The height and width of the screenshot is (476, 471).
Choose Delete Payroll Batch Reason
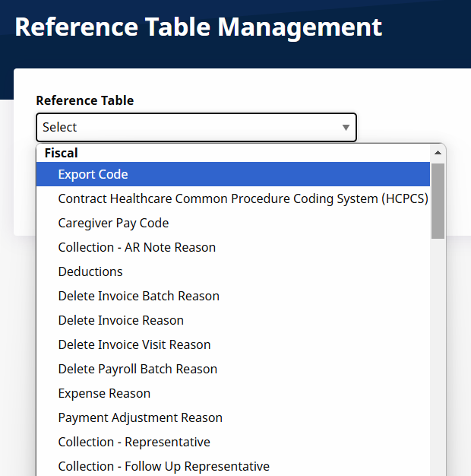pyautogui.click(x=138, y=369)
